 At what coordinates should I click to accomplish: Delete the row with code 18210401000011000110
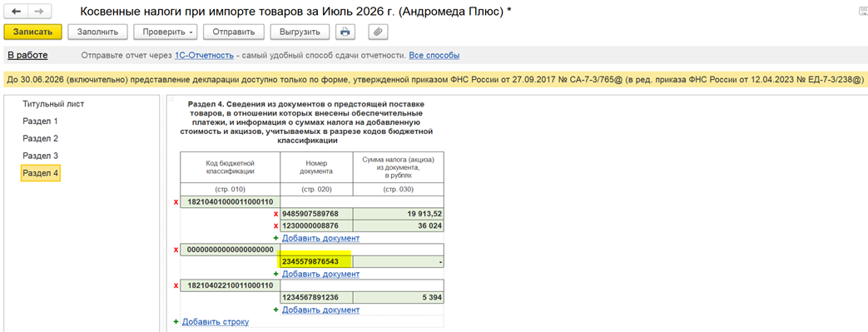176,202
